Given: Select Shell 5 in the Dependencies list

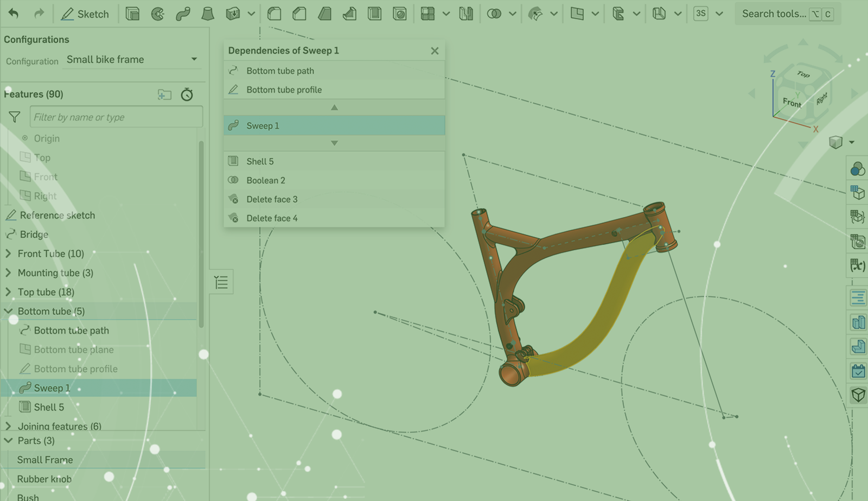Looking at the screenshot, I should tap(260, 161).
